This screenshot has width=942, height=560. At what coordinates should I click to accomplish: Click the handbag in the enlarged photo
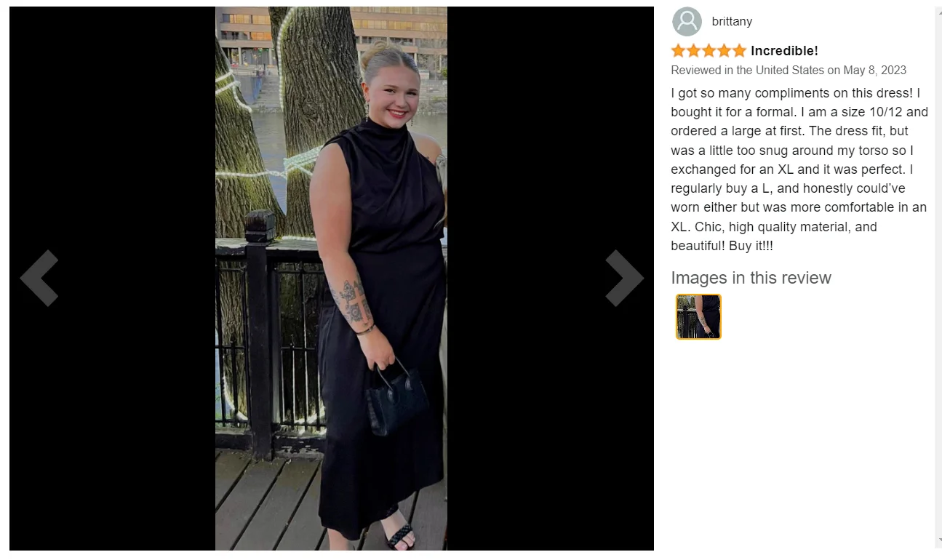click(x=396, y=399)
